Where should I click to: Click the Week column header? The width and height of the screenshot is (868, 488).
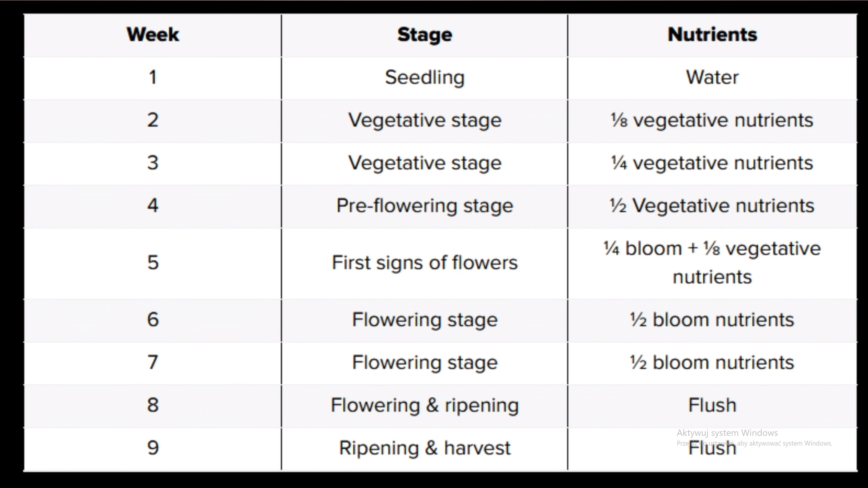click(x=153, y=35)
